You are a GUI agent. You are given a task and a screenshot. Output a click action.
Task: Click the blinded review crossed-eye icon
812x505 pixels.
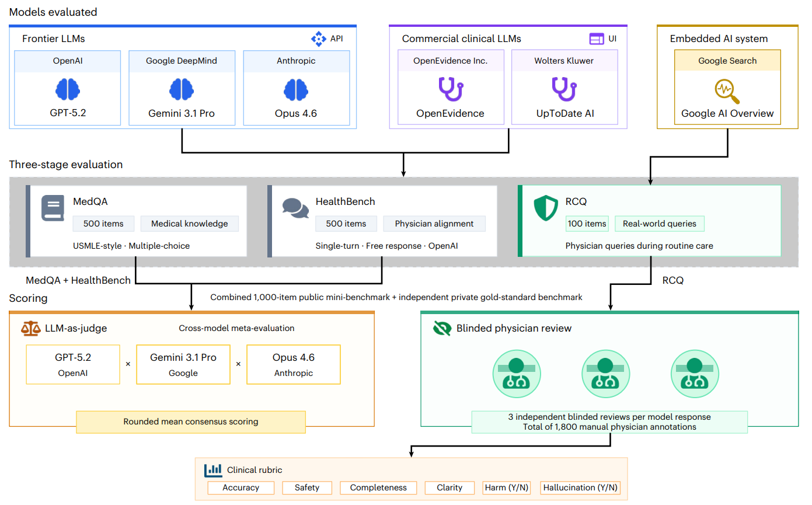point(442,329)
